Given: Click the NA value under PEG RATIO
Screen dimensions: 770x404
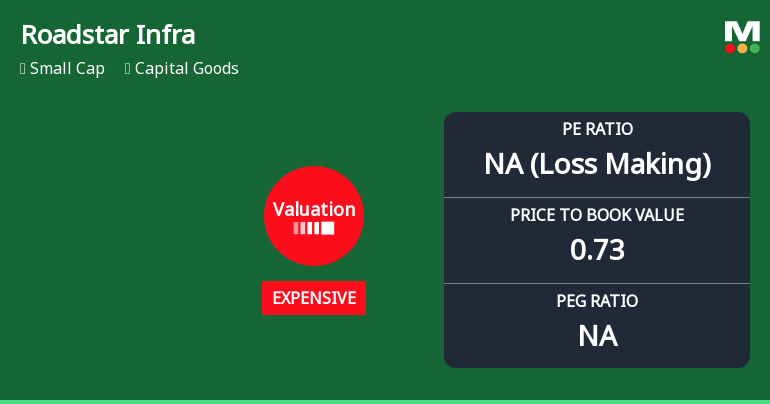Looking at the screenshot, I should coord(597,336).
